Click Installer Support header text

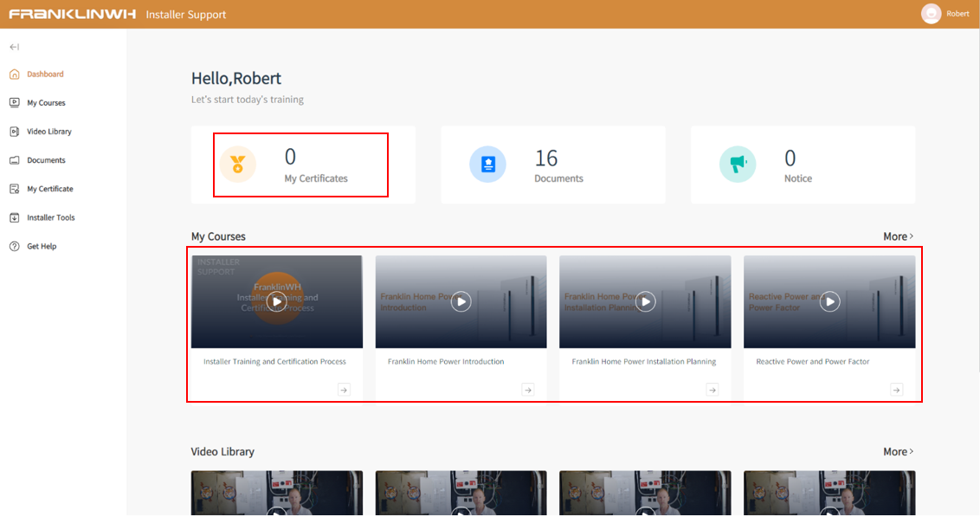(x=185, y=15)
